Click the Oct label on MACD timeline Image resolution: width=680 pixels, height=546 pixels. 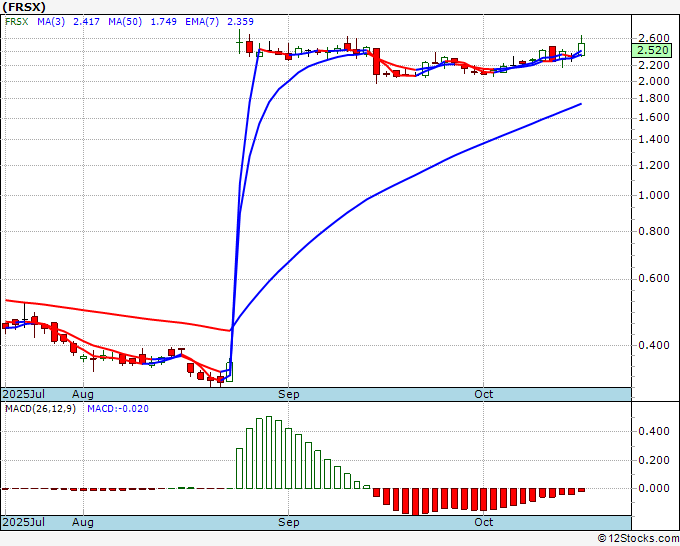[484, 522]
